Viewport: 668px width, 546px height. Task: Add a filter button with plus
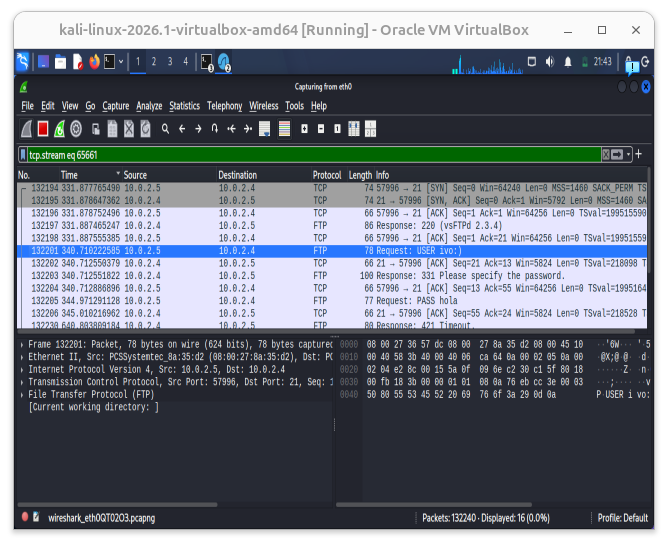click(639, 154)
